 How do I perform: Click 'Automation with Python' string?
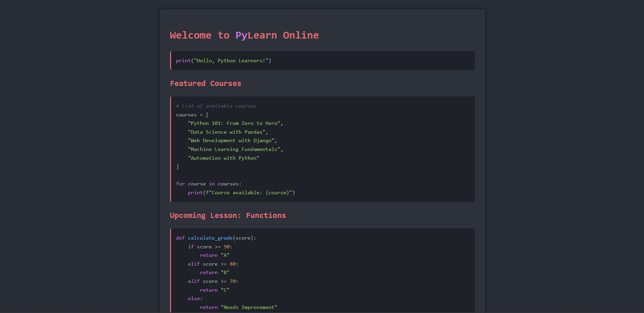pos(224,158)
